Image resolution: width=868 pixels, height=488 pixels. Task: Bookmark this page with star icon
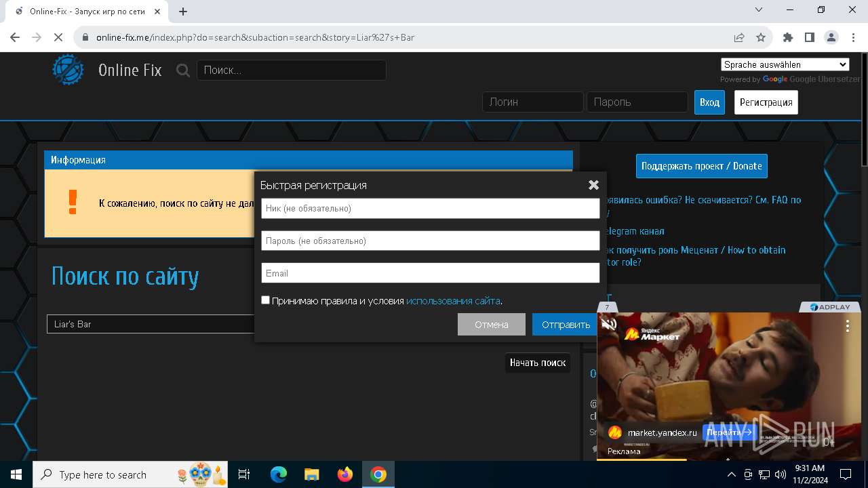point(761,37)
